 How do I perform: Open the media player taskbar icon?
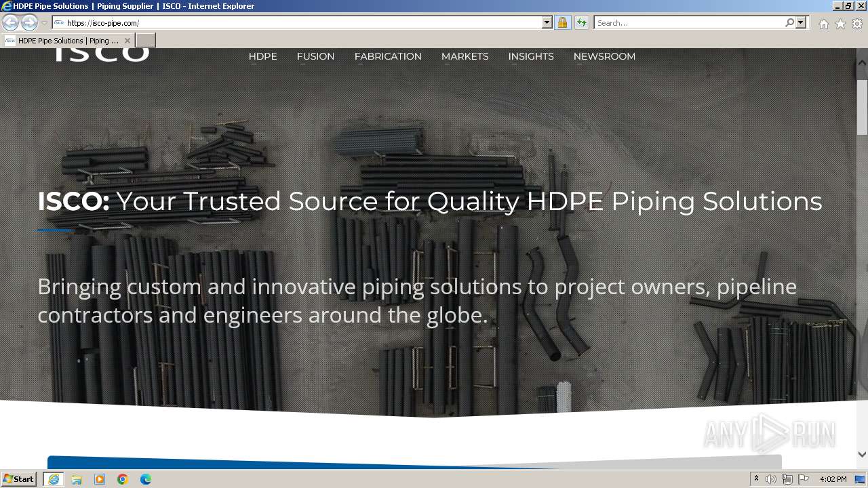tap(100, 479)
